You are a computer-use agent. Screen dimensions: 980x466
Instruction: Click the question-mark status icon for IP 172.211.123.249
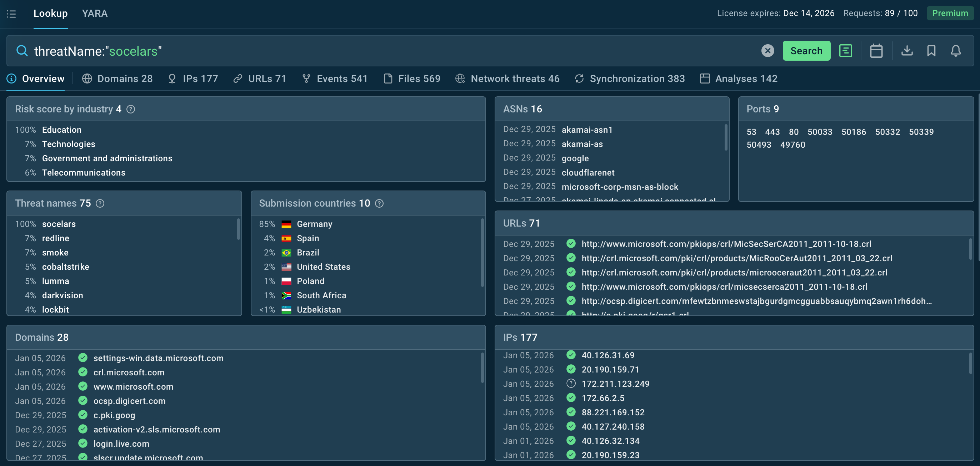(x=571, y=384)
